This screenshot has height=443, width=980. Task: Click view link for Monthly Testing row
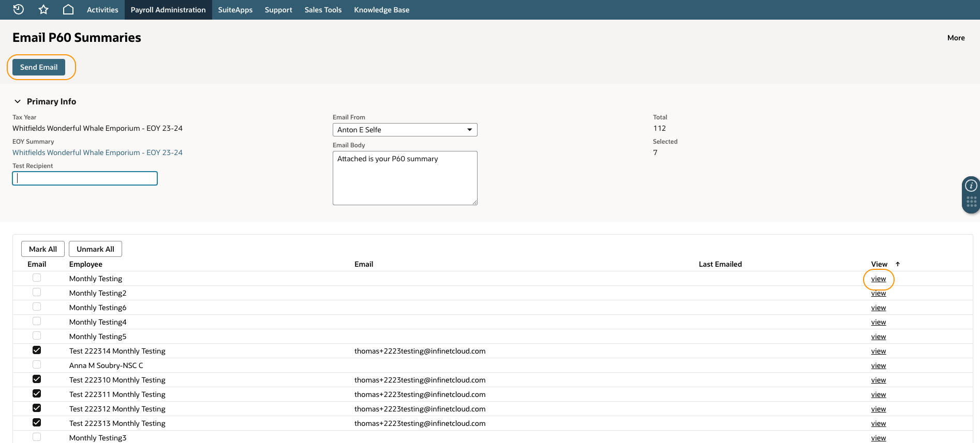tap(878, 279)
